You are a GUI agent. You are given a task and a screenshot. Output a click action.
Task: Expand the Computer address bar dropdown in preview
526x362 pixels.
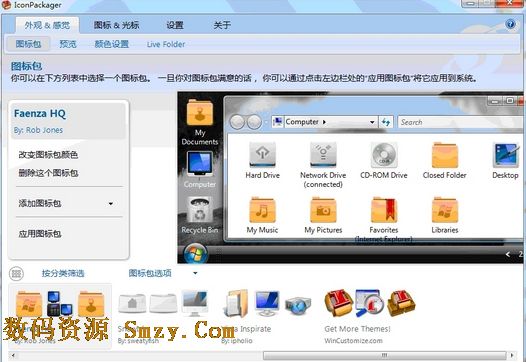click(372, 122)
